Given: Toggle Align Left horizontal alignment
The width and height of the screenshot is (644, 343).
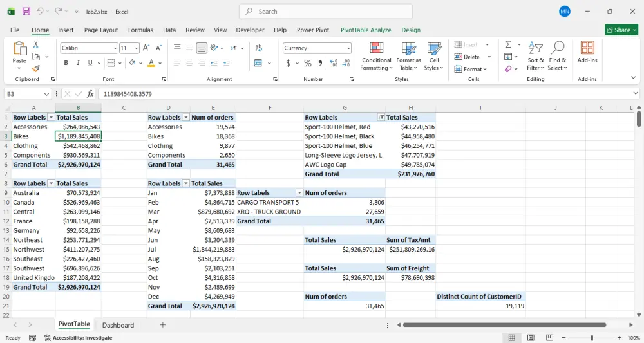Looking at the screenshot, I should click(177, 63).
